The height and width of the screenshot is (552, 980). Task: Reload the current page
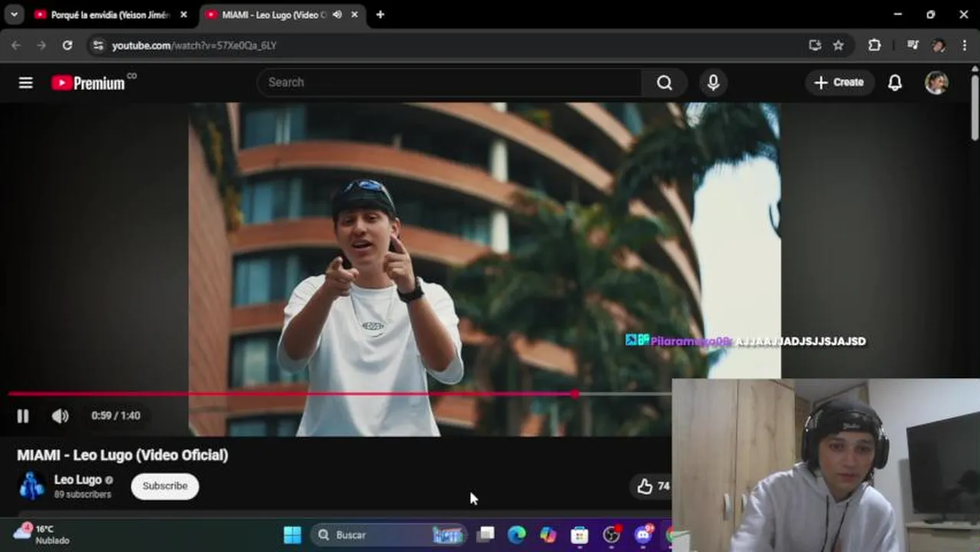click(x=67, y=45)
